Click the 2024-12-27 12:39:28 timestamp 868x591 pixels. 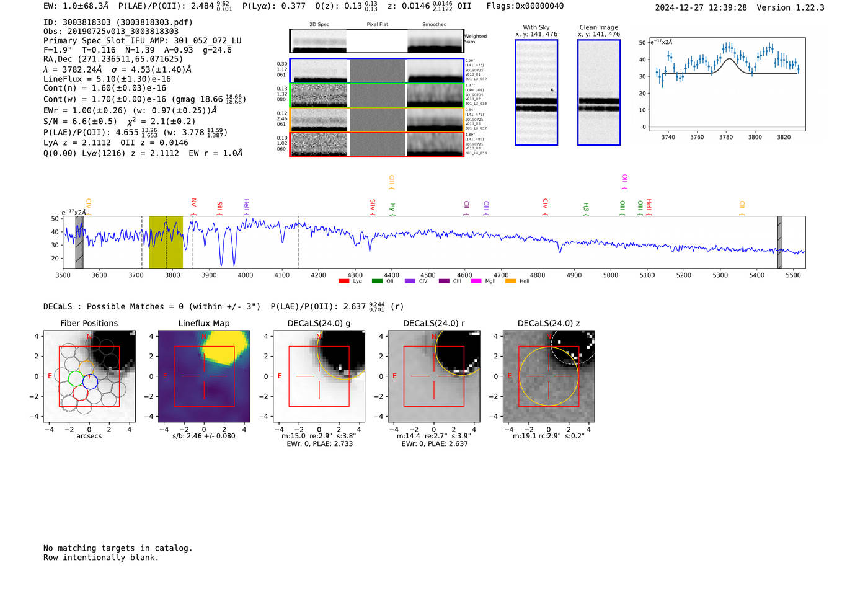tap(701, 7)
